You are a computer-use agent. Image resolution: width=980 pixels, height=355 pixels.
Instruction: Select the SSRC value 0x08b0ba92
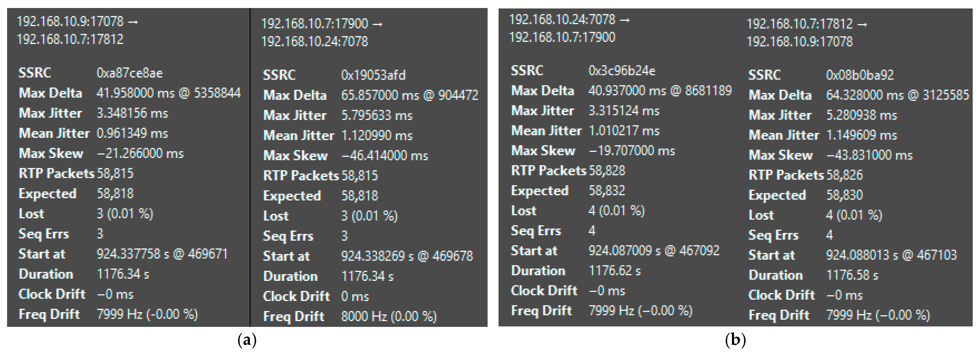click(x=859, y=75)
